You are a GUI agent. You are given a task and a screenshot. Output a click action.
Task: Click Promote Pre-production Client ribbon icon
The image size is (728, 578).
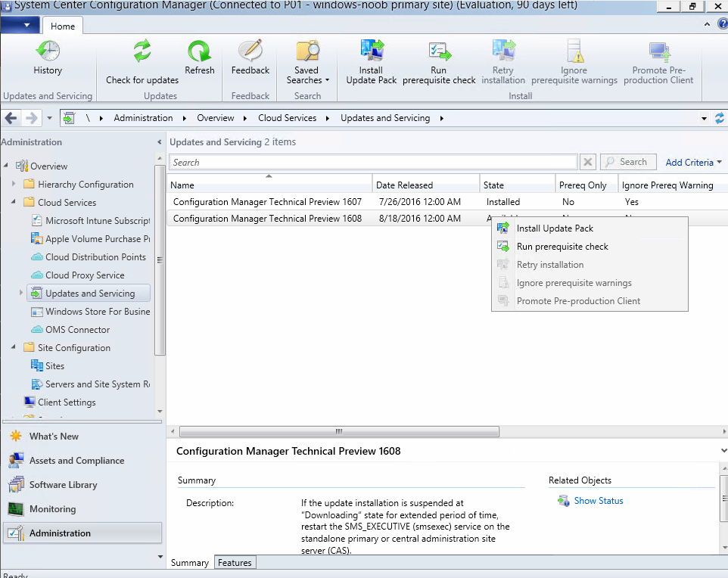(659, 51)
